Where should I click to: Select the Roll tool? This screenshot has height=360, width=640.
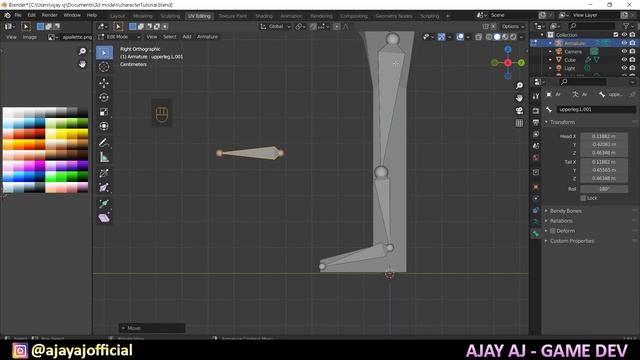104,173
